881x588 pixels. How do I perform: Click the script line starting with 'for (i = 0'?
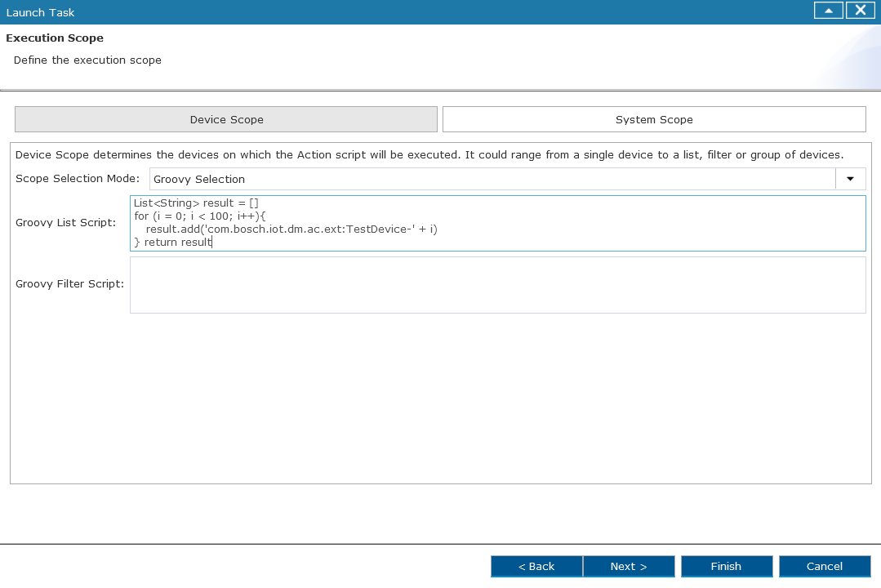200,216
